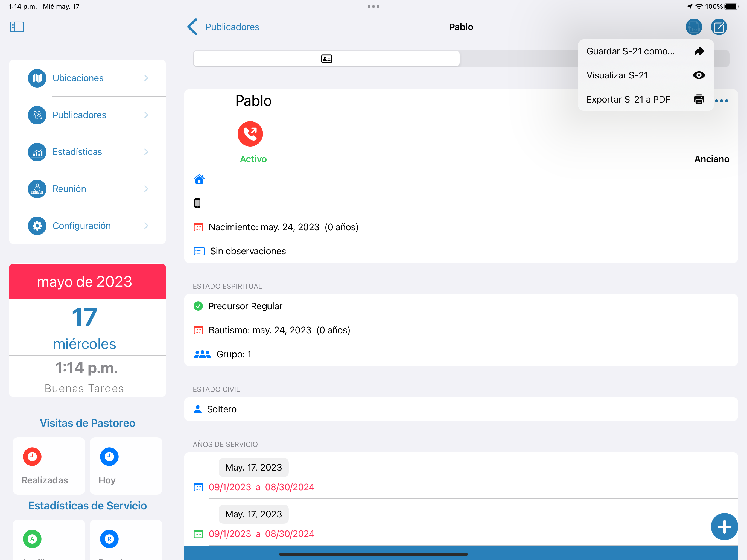Expand the Estadísticas chevron
Screen dimensions: 747x560
tap(146, 152)
